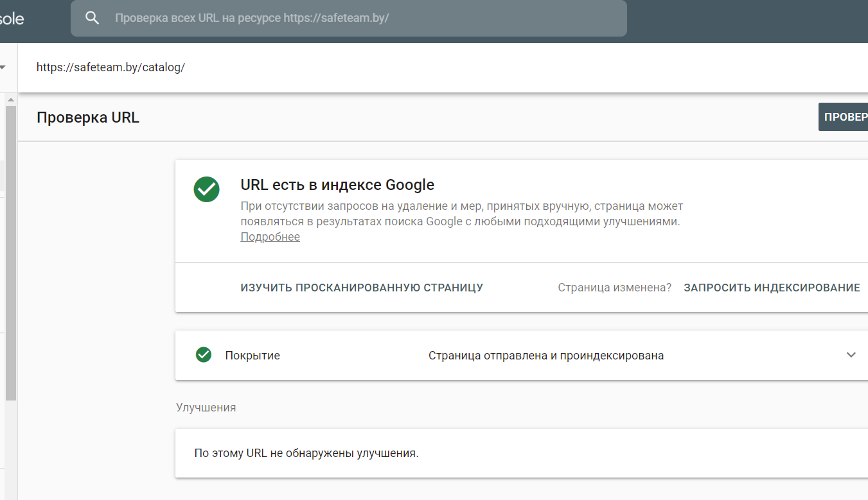Click the large green indexed-status checkmark
Screen dimensions: 868x500
click(x=206, y=189)
